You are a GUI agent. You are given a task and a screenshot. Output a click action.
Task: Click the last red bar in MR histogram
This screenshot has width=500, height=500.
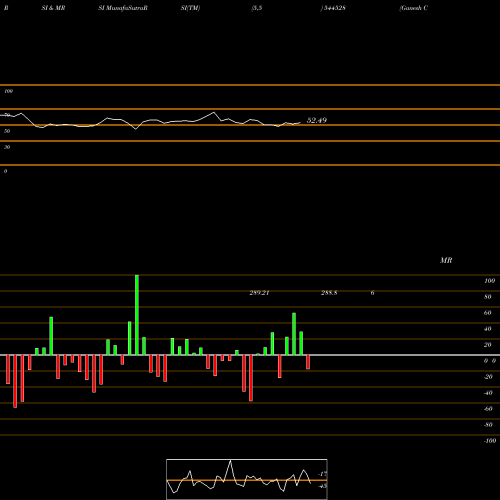[308, 362]
